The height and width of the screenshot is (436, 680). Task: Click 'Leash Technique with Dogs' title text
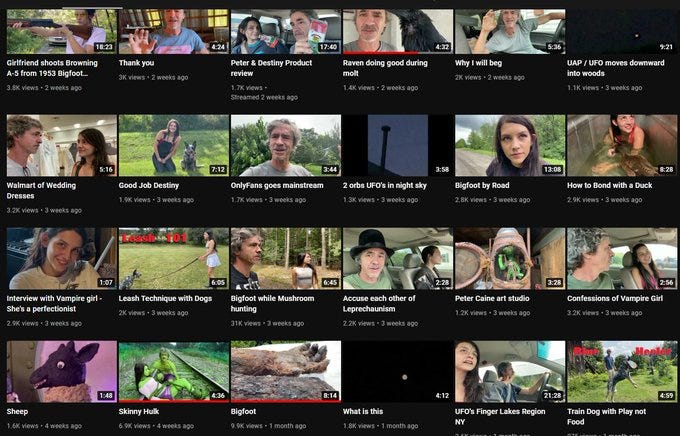click(165, 298)
